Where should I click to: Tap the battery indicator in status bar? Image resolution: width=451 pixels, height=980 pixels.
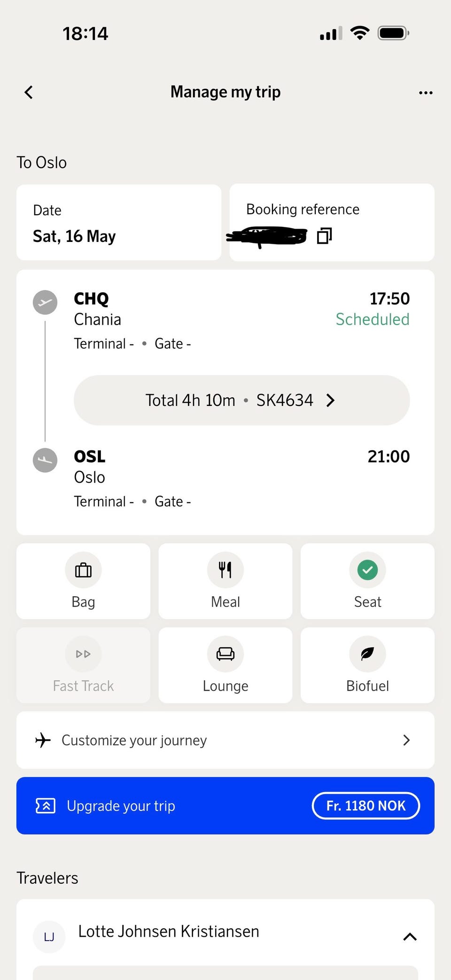393,33
